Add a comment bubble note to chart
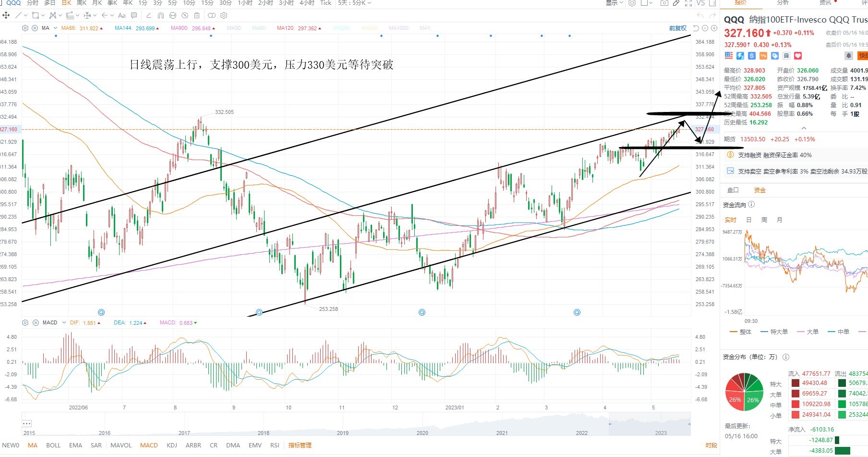The height and width of the screenshot is (457, 868). click(134, 15)
